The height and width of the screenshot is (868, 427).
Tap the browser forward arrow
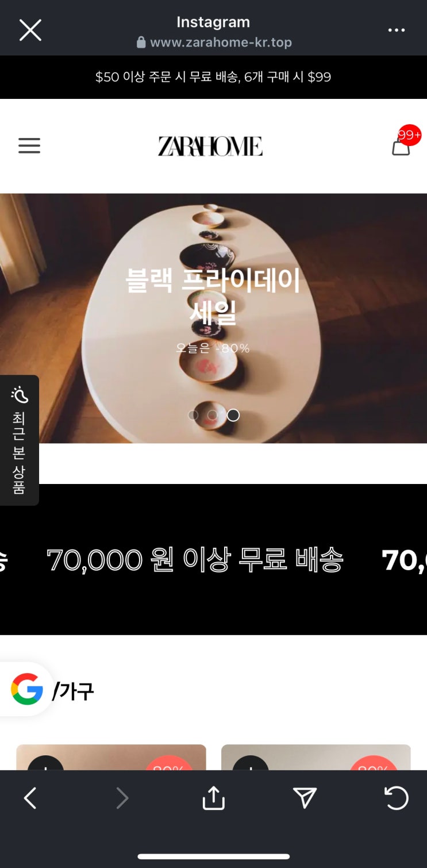tap(122, 798)
